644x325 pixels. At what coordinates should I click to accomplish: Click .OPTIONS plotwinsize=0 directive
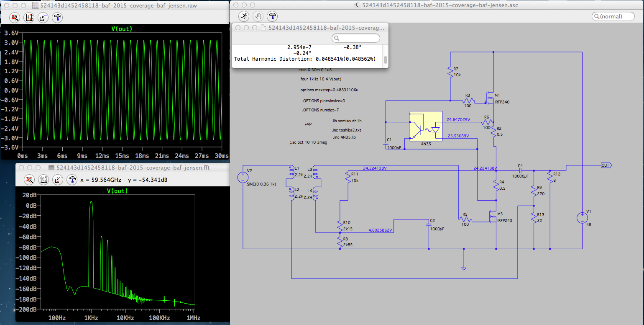[324, 101]
